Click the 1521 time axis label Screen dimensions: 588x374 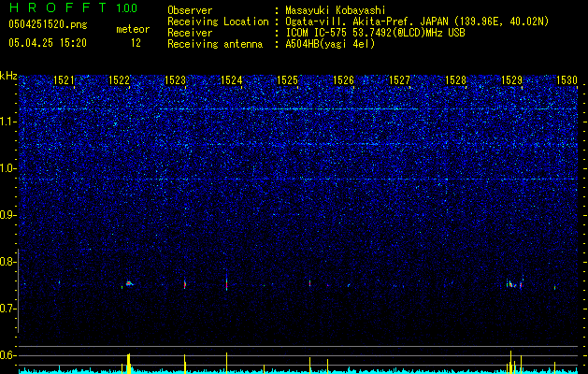(64, 79)
